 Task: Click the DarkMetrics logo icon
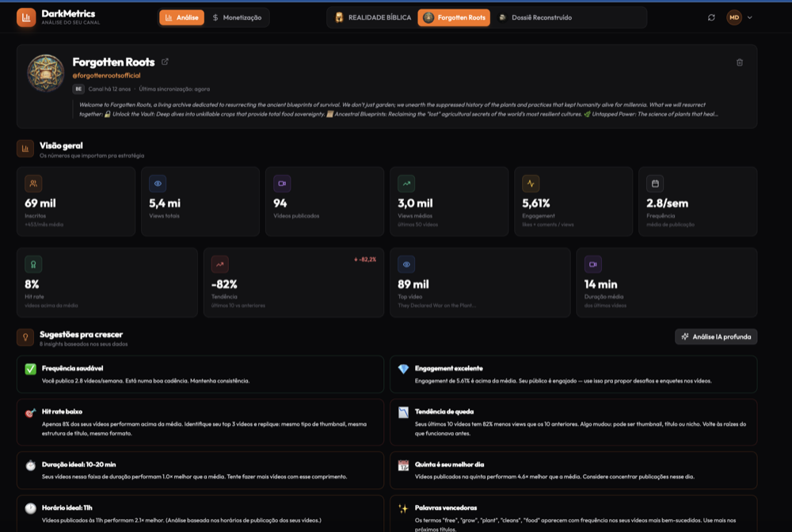[26, 17]
